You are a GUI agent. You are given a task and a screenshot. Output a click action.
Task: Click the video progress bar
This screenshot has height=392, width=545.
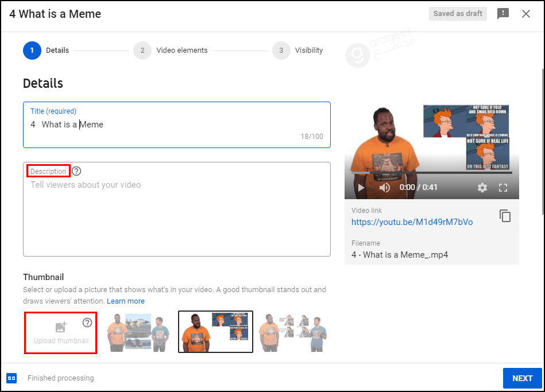[x=432, y=172]
